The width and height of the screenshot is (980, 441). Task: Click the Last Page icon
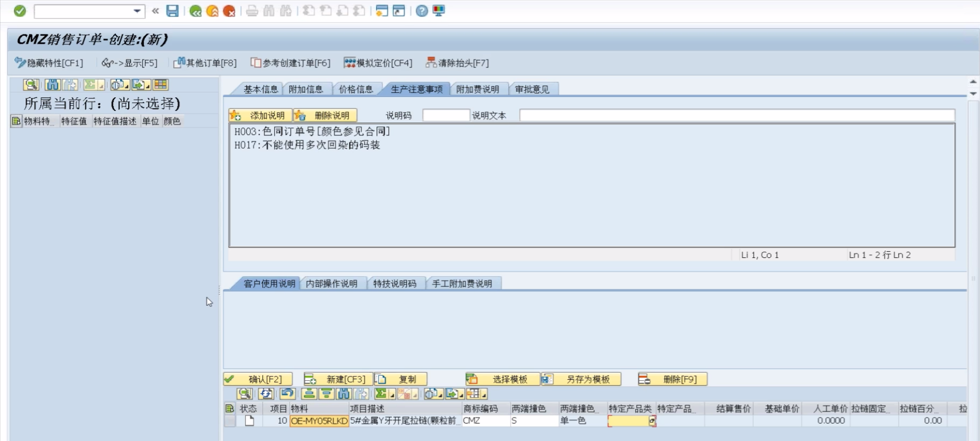359,11
